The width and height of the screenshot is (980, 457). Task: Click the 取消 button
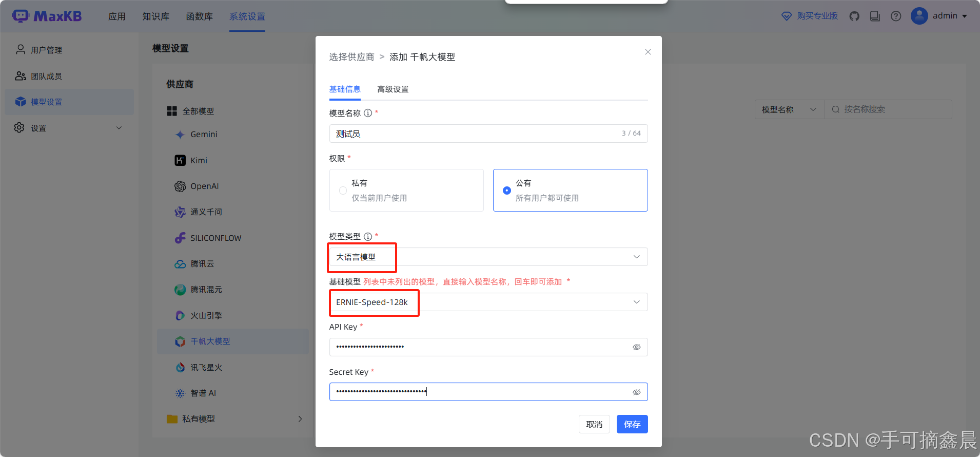click(x=594, y=424)
